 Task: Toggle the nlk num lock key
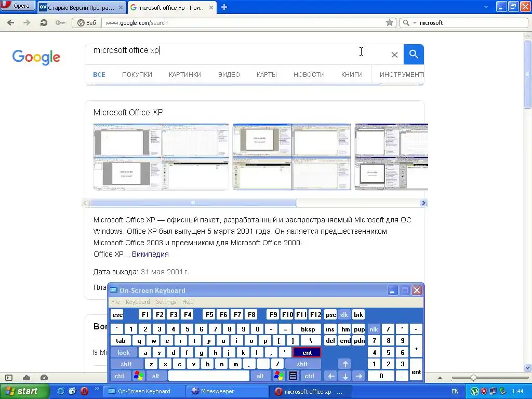(374, 329)
